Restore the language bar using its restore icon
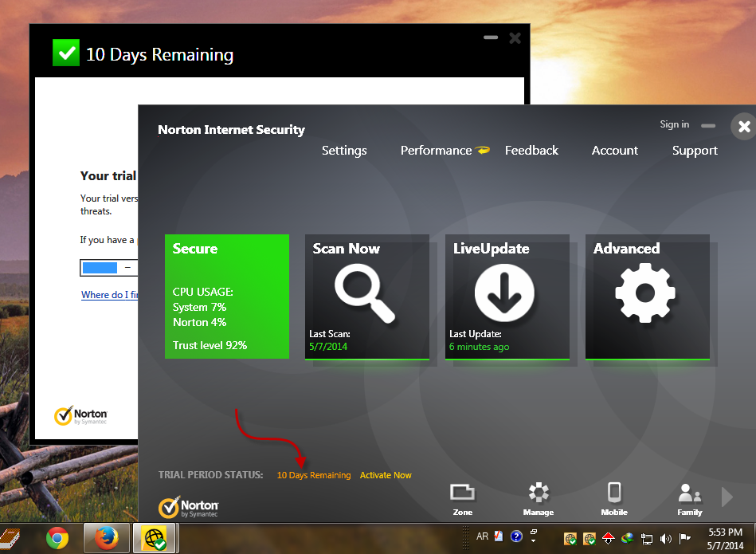The height and width of the screenshot is (554, 756). pos(534,532)
